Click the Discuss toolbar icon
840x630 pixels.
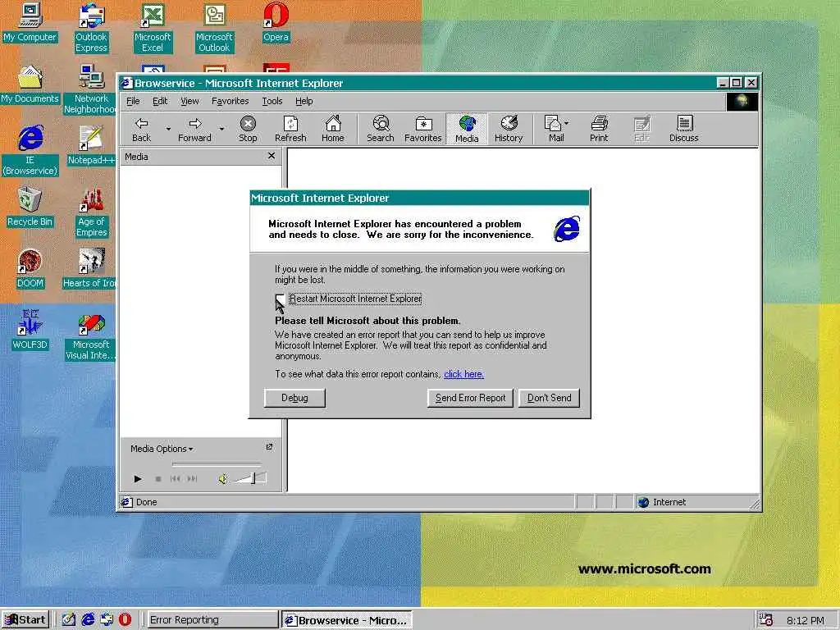[x=683, y=129]
